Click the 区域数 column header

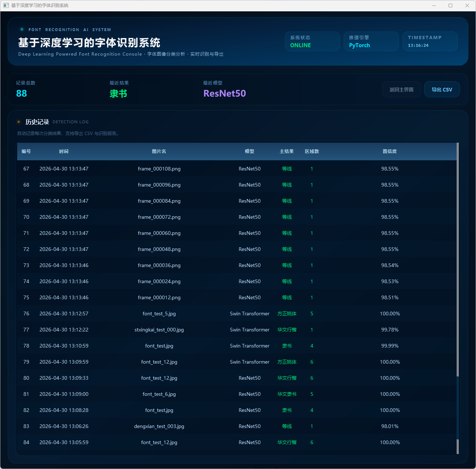click(x=312, y=151)
